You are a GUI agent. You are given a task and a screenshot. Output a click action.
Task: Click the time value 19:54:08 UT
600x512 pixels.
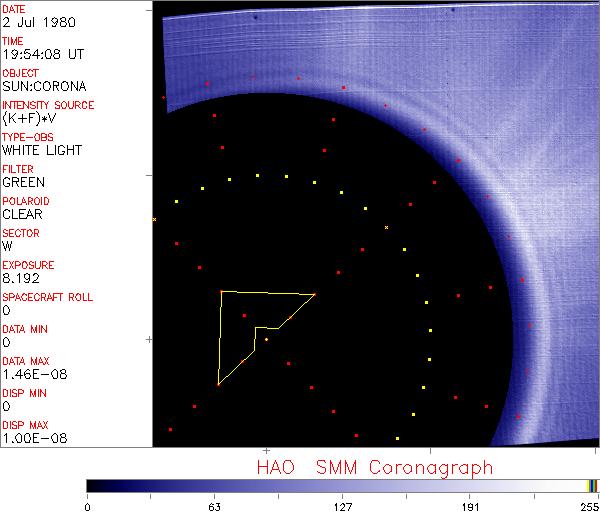click(x=42, y=54)
